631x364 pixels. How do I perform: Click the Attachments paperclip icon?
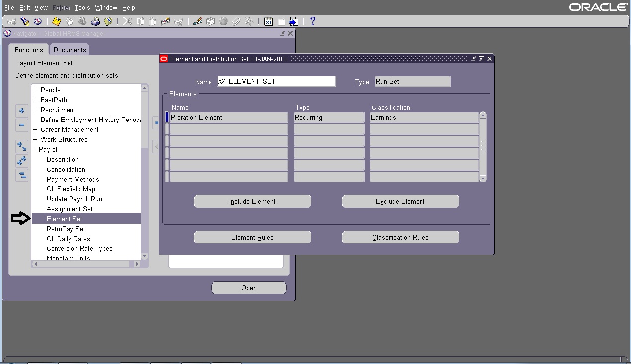click(x=236, y=22)
